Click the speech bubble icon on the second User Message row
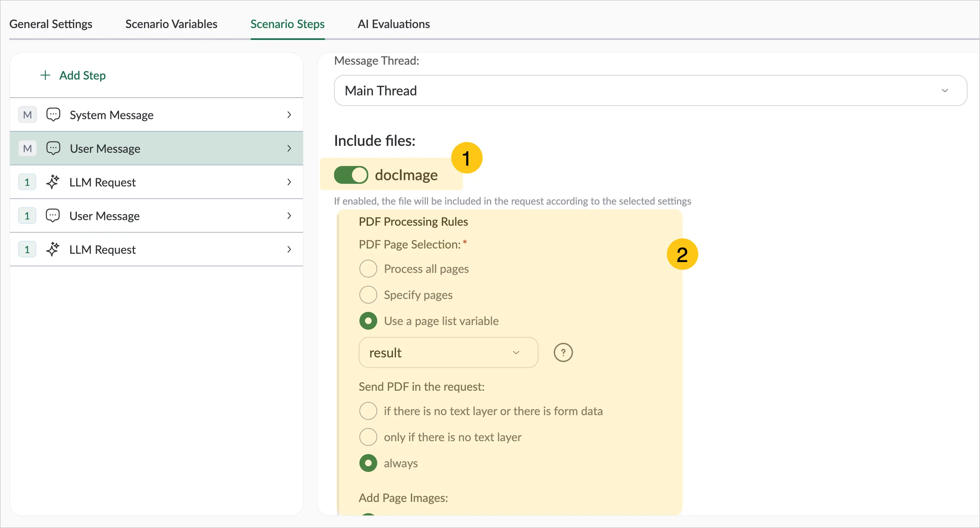Viewport: 980px width, 528px height. point(53,215)
